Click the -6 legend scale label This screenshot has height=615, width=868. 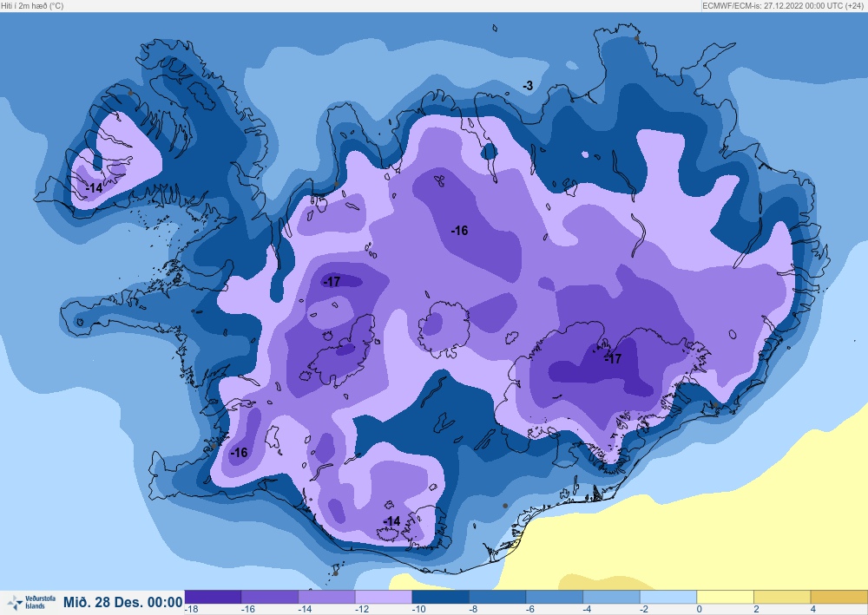pyautogui.click(x=531, y=610)
